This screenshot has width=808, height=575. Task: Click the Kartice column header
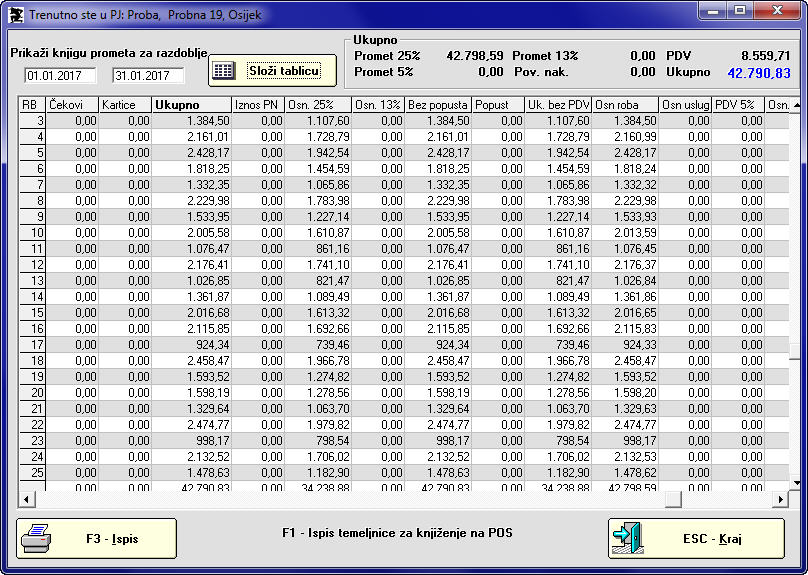125,105
